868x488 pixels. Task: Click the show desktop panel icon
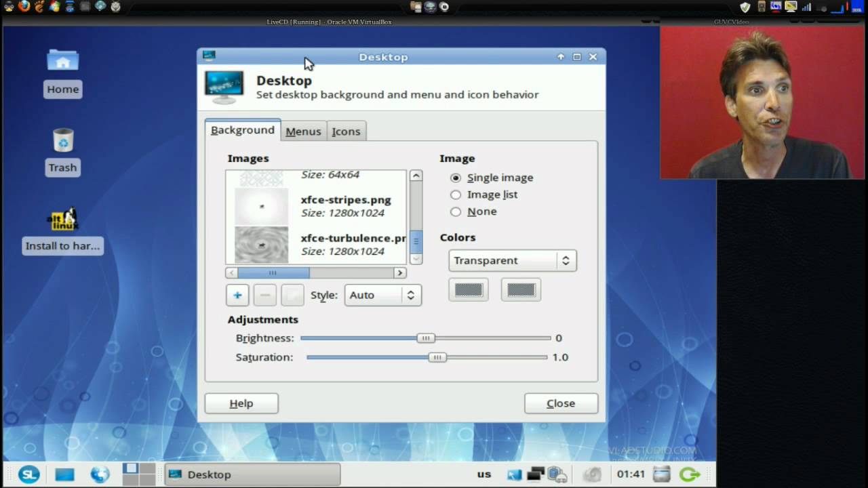(64, 474)
